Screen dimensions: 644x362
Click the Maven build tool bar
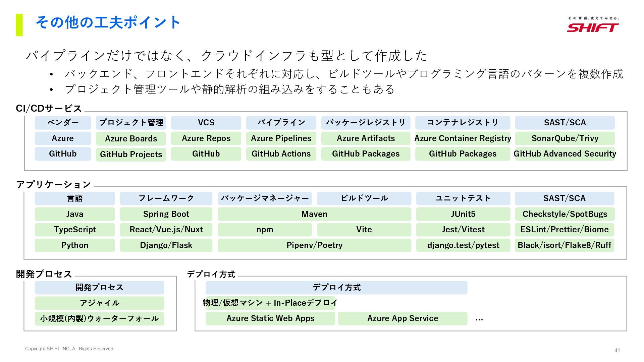[314, 214]
